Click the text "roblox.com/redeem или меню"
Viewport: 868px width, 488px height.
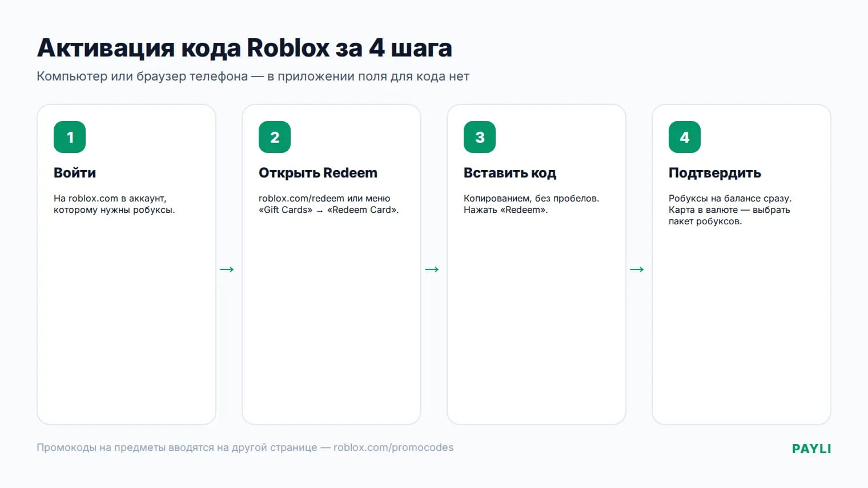[324, 199]
